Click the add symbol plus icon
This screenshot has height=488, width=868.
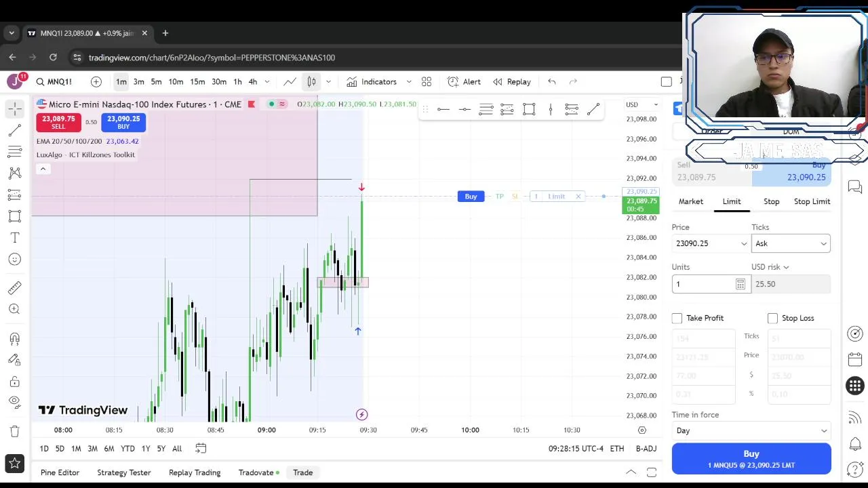click(x=96, y=81)
